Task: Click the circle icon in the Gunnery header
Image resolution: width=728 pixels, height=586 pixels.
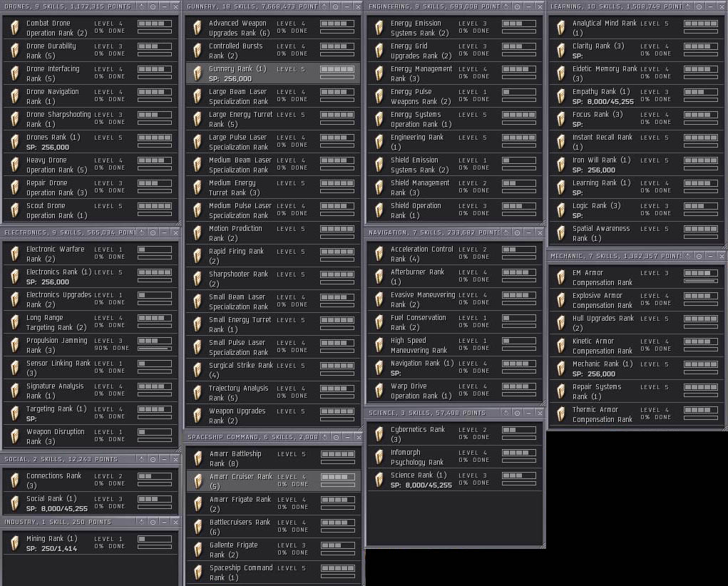Action: [335, 6]
